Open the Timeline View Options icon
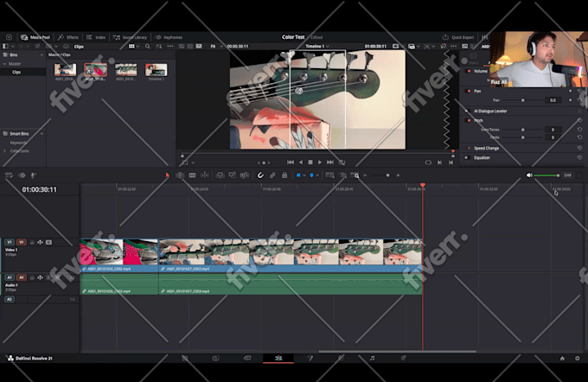Image resolution: width=588 pixels, height=382 pixels. [9, 175]
